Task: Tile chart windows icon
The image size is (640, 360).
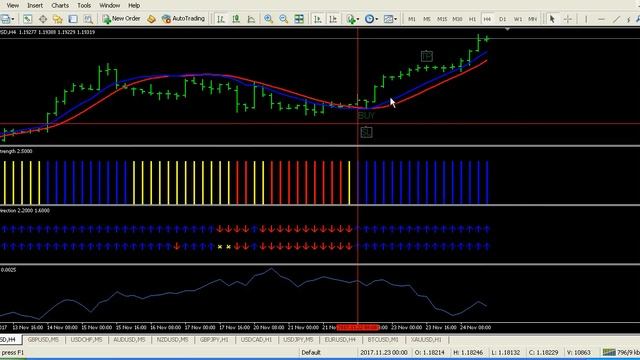Action: pos(299,19)
